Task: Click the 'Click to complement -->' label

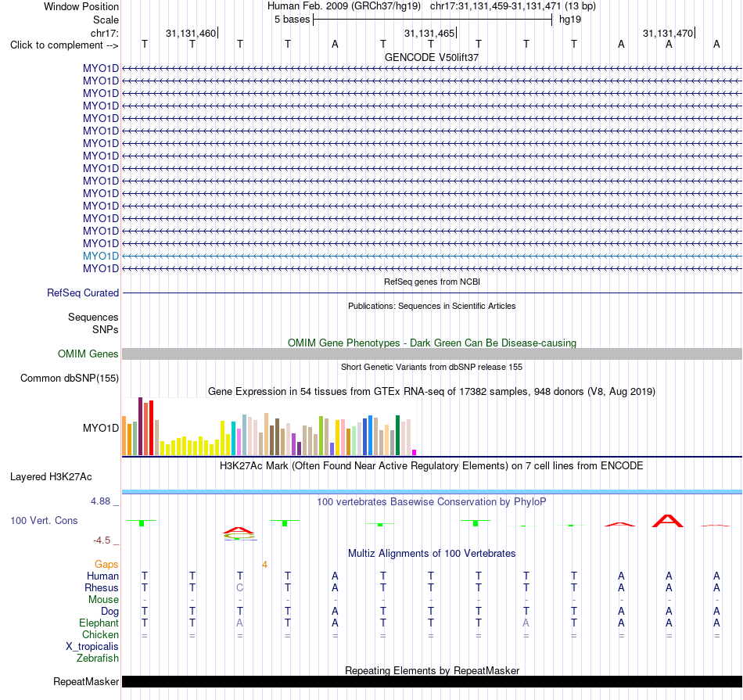Action: pyautogui.click(x=64, y=45)
